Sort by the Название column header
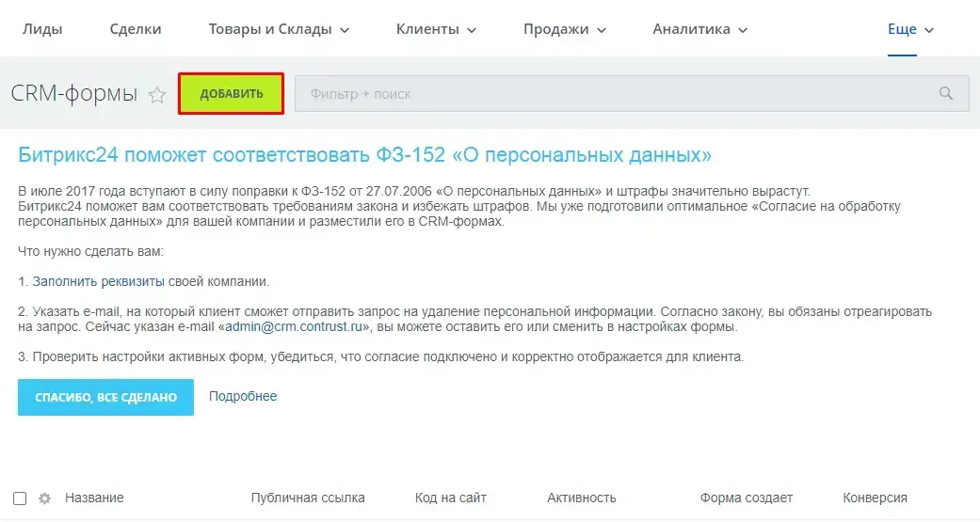Image resolution: width=980 pixels, height=522 pixels. 94,498
